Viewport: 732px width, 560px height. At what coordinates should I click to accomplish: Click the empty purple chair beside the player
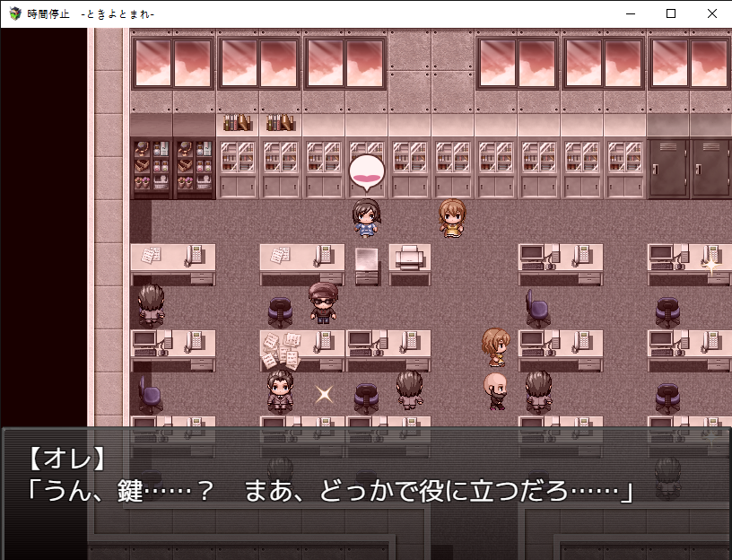[x=280, y=312]
